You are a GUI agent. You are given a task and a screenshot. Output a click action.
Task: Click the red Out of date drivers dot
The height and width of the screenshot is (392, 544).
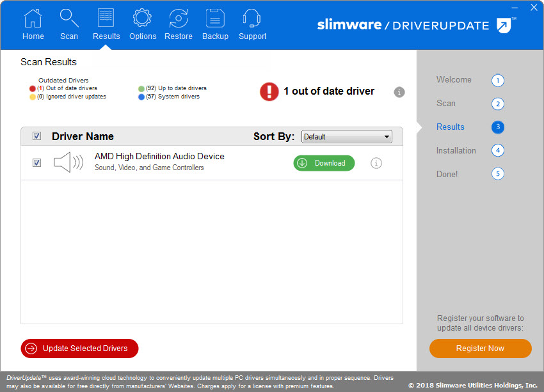[x=32, y=89]
